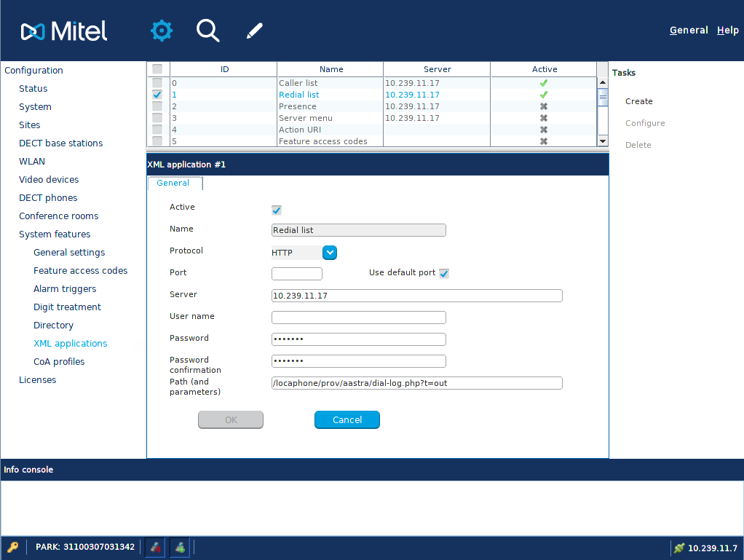Check the Caller list row checkbox

157,83
